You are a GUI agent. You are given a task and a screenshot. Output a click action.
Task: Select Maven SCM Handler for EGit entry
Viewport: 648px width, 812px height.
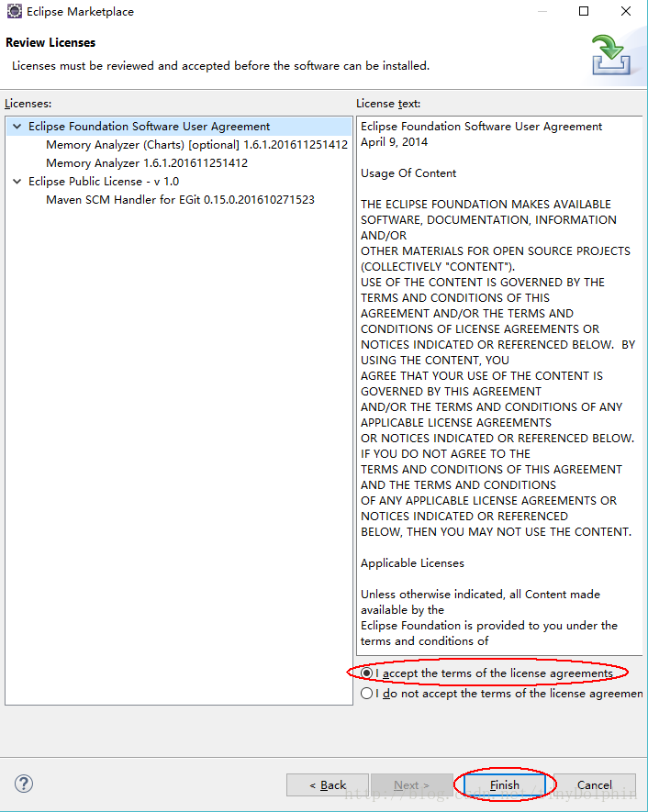(x=180, y=199)
